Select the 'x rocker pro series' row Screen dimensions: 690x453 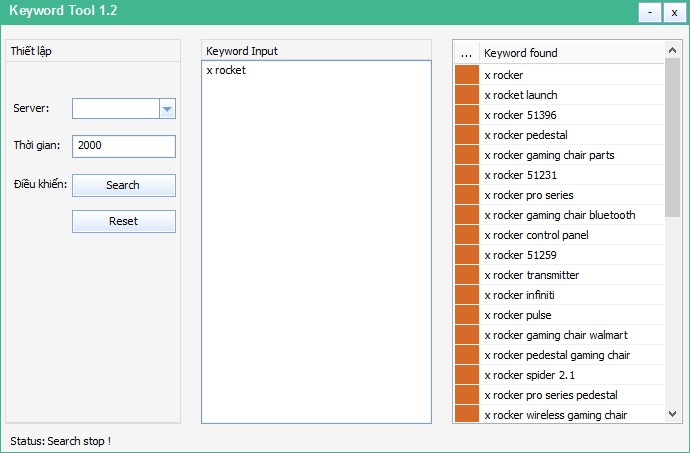(559, 195)
